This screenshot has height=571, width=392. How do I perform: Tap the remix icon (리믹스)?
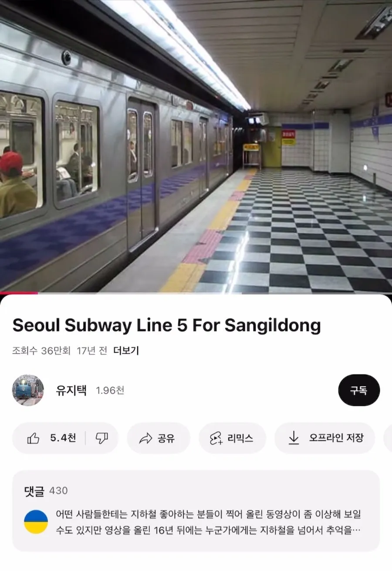(x=216, y=438)
